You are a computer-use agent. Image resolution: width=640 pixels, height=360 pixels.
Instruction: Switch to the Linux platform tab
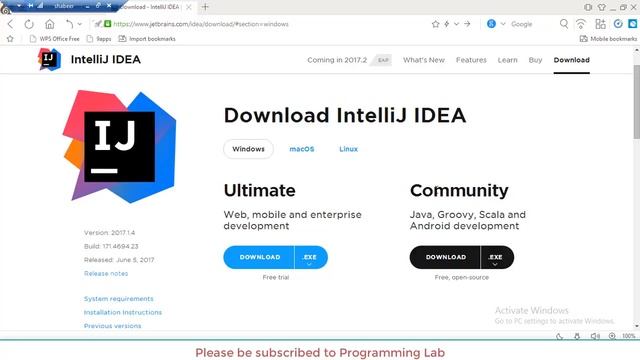[x=348, y=149]
